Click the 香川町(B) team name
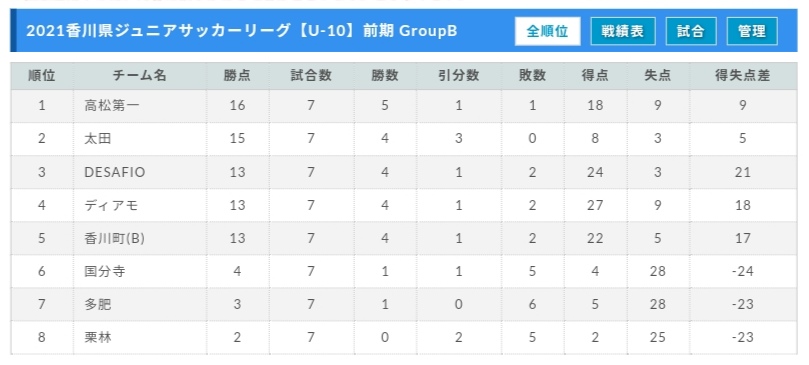The image size is (809, 365). pyautogui.click(x=115, y=238)
